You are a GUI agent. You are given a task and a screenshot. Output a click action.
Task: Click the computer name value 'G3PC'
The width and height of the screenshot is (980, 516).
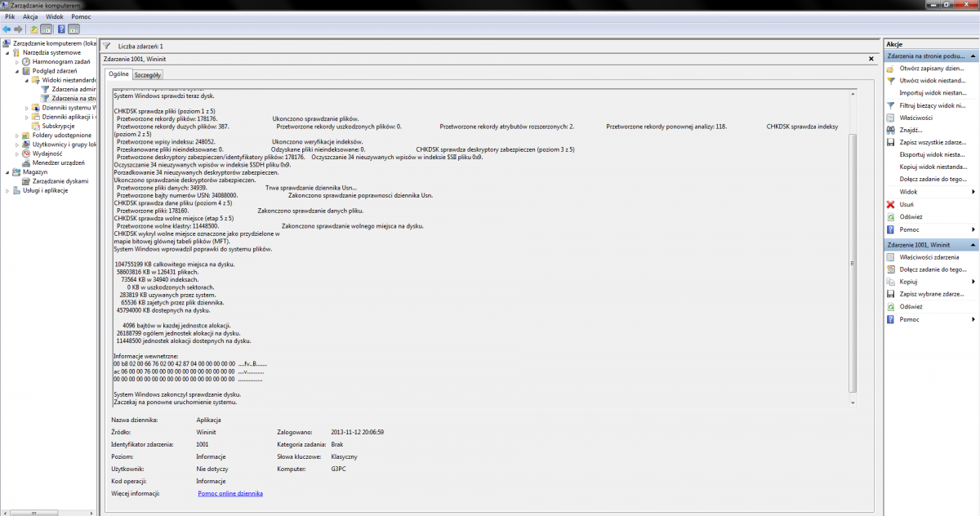[x=338, y=469]
